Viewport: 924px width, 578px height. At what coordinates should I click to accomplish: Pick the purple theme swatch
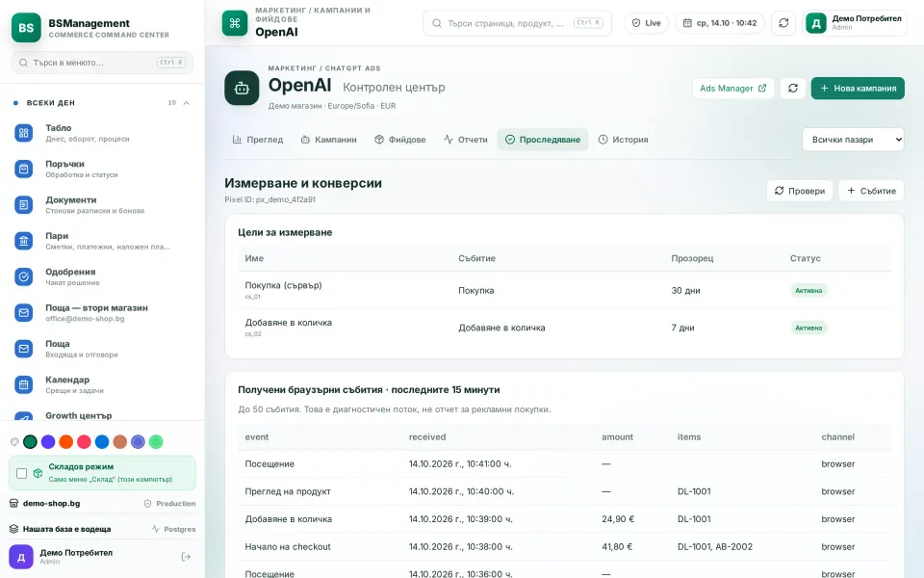pyautogui.click(x=48, y=442)
